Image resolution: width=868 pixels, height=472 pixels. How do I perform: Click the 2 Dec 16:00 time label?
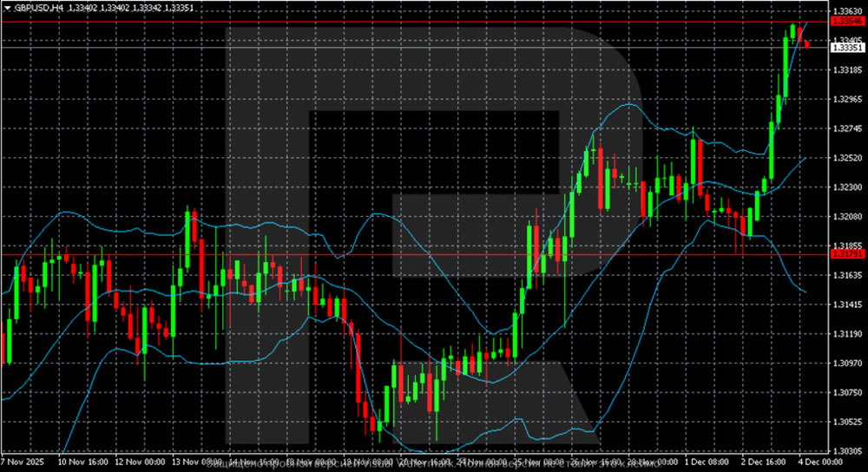click(764, 462)
